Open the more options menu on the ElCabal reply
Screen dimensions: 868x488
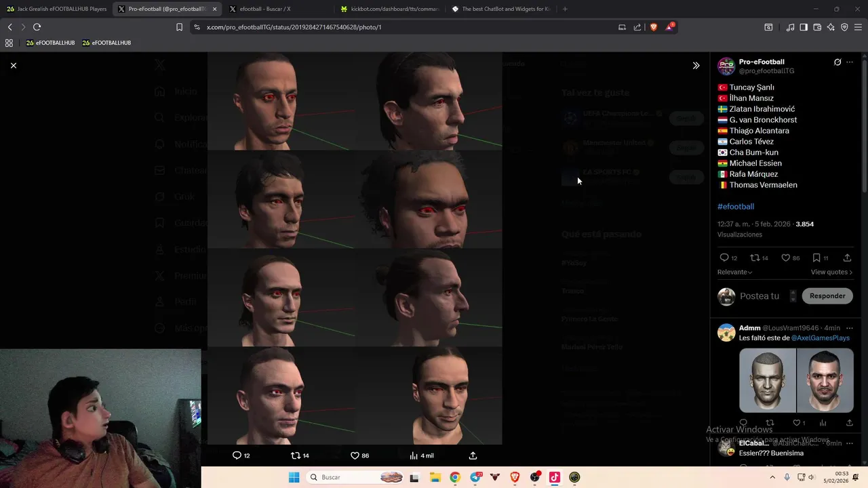click(850, 443)
